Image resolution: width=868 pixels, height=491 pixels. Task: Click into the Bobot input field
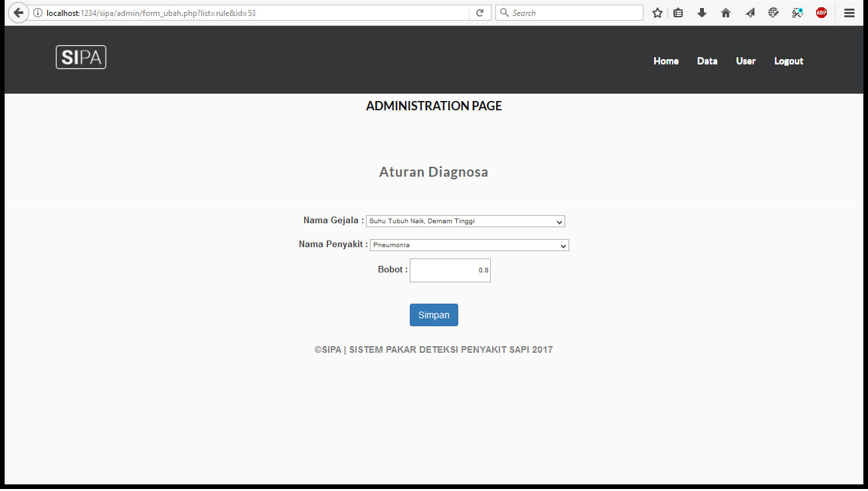450,270
